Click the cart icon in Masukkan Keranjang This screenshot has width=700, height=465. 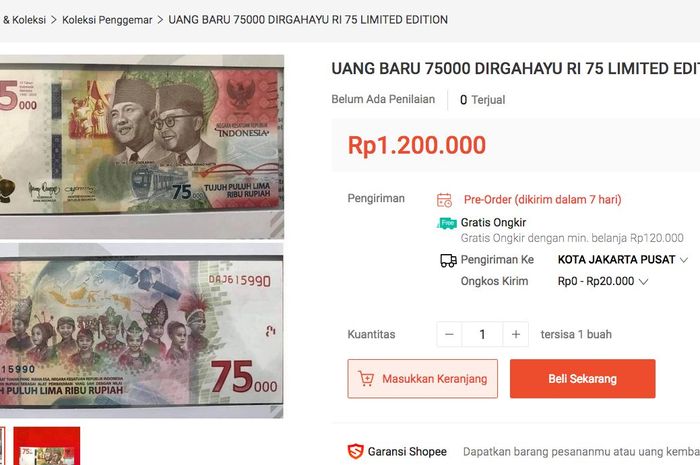click(366, 379)
